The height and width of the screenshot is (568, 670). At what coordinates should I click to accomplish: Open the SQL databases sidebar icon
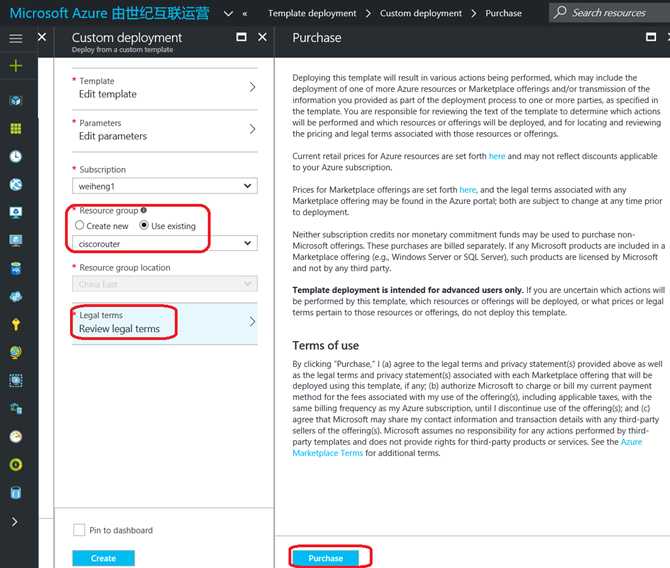[x=16, y=269]
